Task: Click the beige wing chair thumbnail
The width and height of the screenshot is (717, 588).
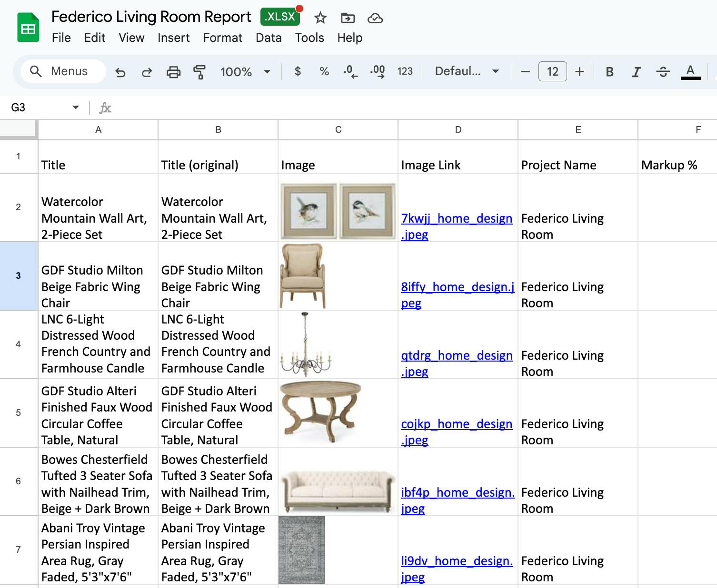Action: pyautogui.click(x=303, y=276)
